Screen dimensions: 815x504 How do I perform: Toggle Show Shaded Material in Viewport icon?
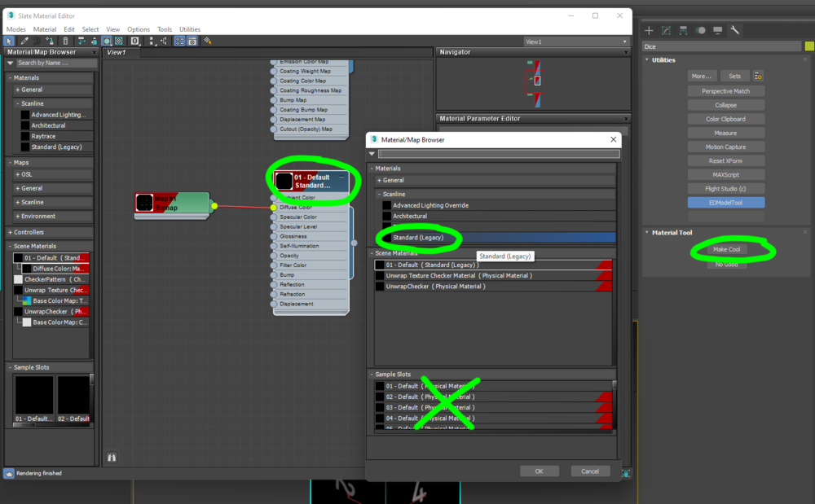(x=107, y=41)
